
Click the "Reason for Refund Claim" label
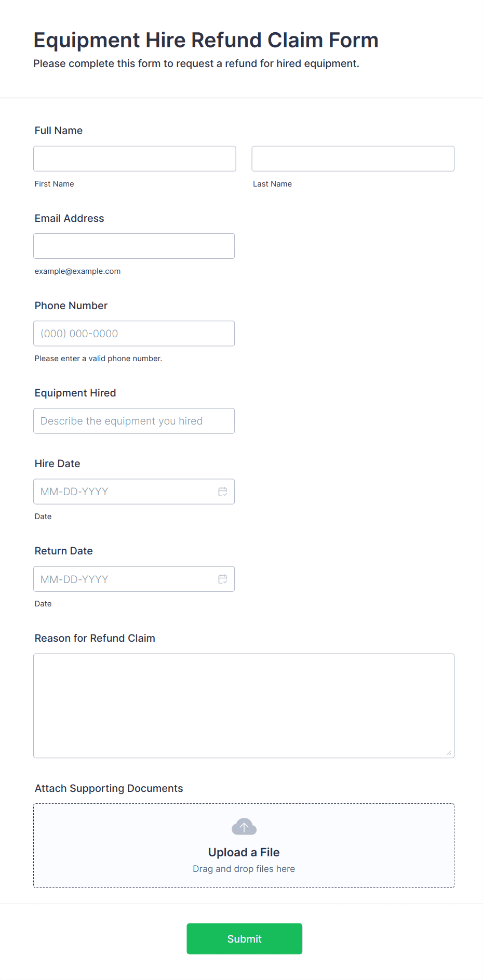click(x=95, y=638)
